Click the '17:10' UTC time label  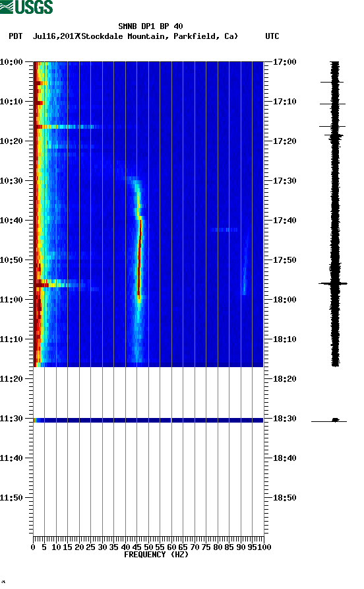284,102
